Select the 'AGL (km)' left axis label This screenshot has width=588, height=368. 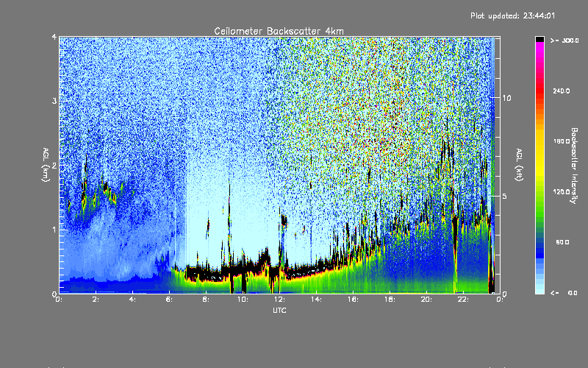tap(46, 165)
